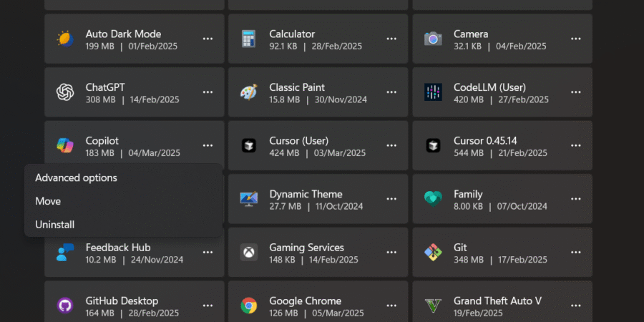Viewport: 644px width, 322px height.
Task: Open more options for Cursor (User)
Action: tap(391, 145)
